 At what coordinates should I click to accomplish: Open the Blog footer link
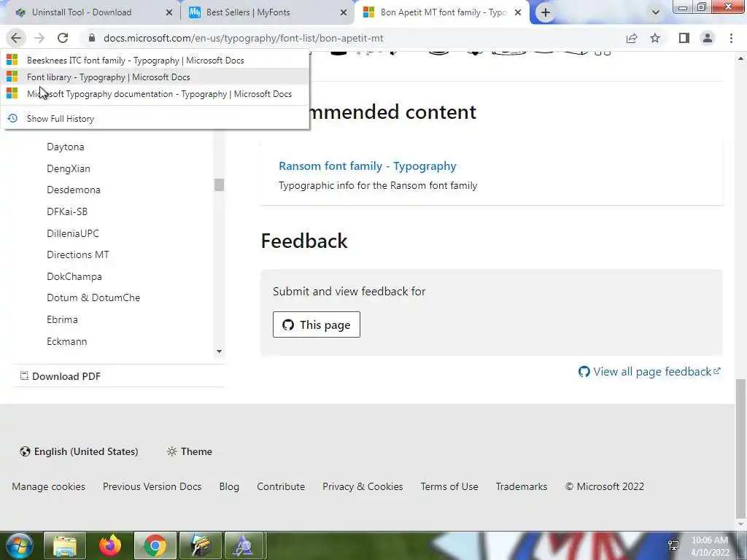[x=229, y=486]
